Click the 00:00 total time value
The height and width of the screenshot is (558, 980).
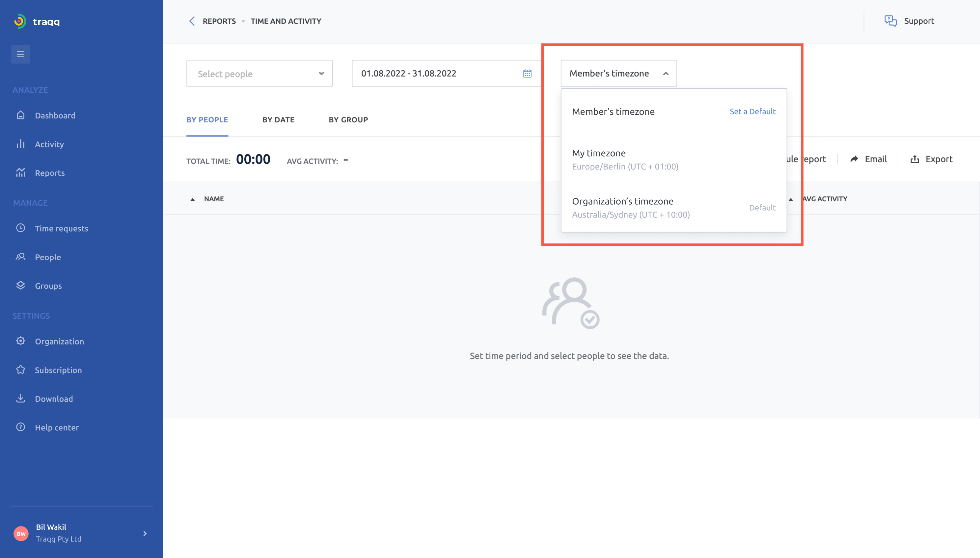[253, 159]
